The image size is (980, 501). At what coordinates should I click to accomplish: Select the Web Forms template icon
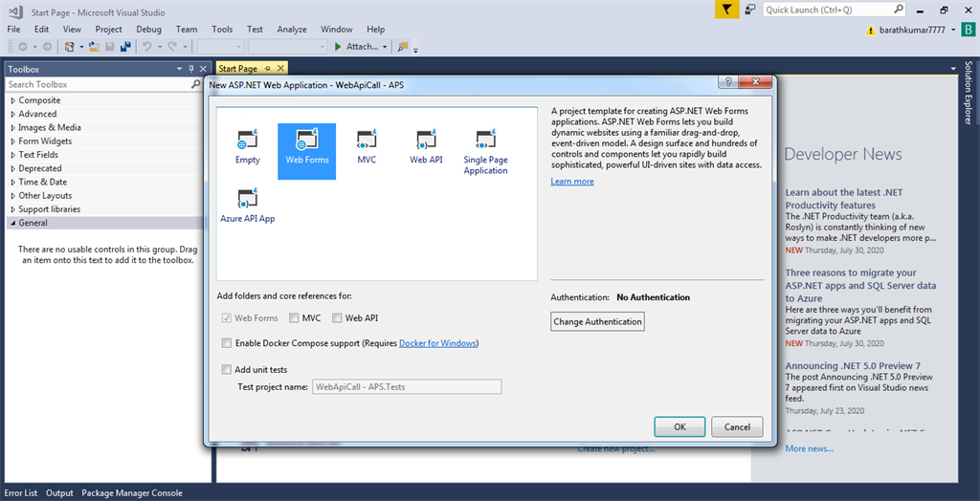coord(307,140)
